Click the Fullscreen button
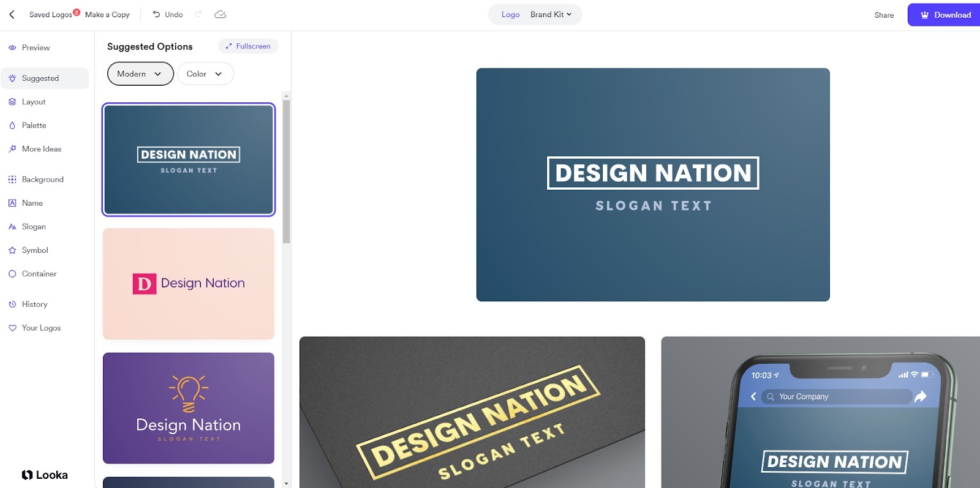This screenshot has height=488, width=980. 248,46
